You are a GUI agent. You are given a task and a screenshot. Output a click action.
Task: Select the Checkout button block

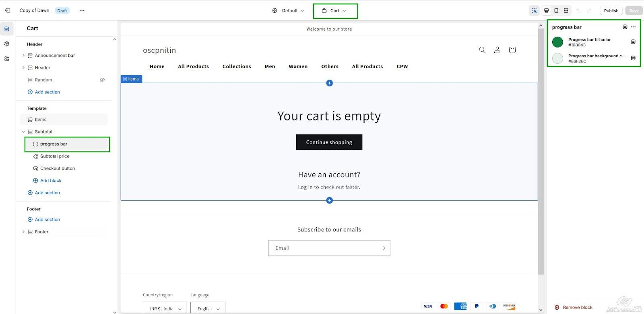[58, 168]
